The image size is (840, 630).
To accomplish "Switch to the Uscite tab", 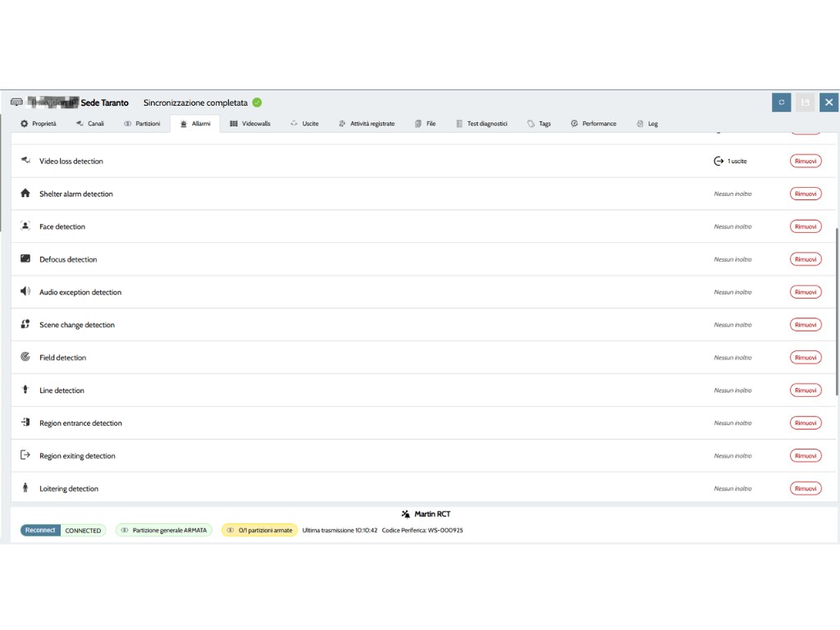I will pos(304,124).
